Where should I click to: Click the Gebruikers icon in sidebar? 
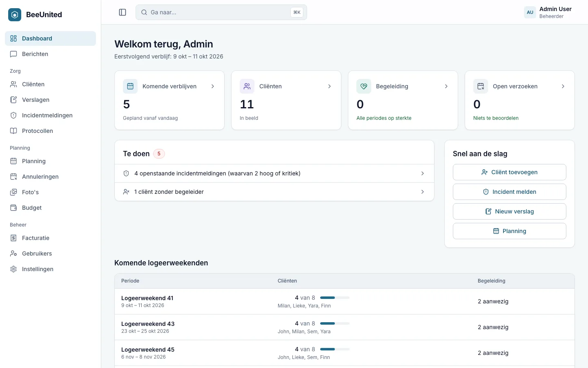(x=13, y=254)
